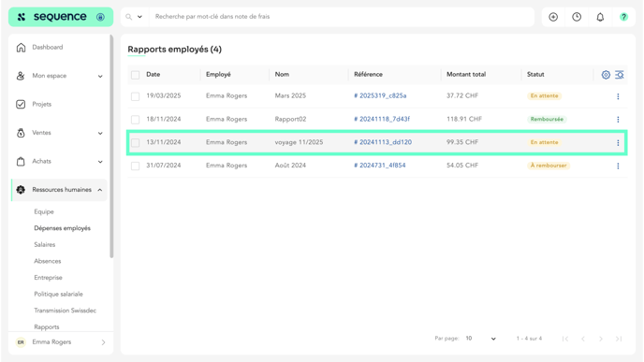Open the Salaires submenu
Screen dimensions: 644x362
[45, 245]
